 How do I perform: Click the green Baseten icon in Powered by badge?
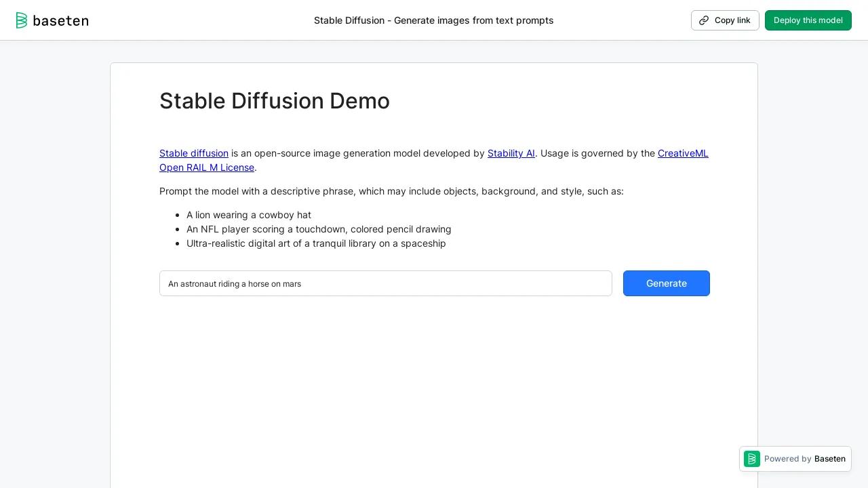point(752,459)
